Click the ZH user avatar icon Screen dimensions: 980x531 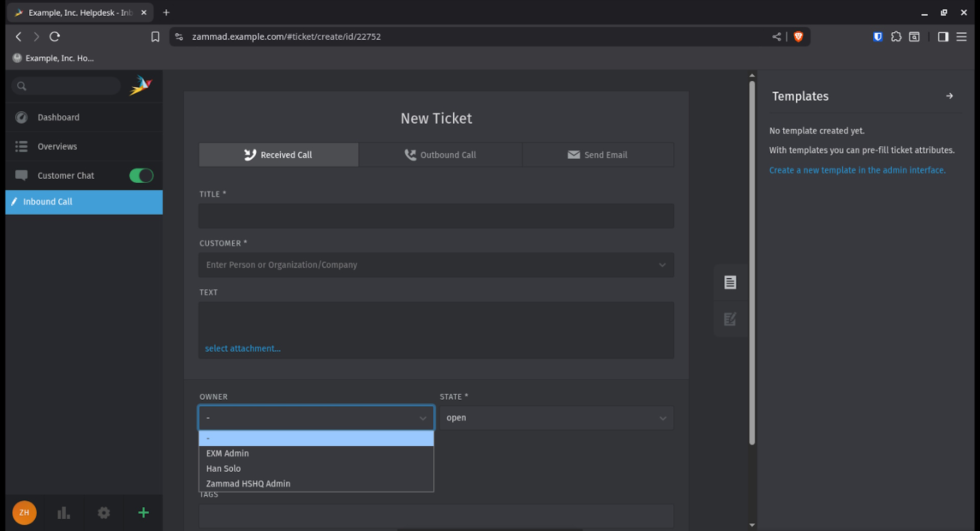pyautogui.click(x=24, y=513)
